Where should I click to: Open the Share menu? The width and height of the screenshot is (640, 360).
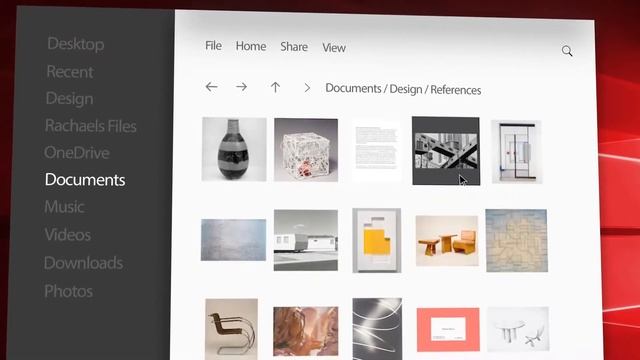coord(294,47)
